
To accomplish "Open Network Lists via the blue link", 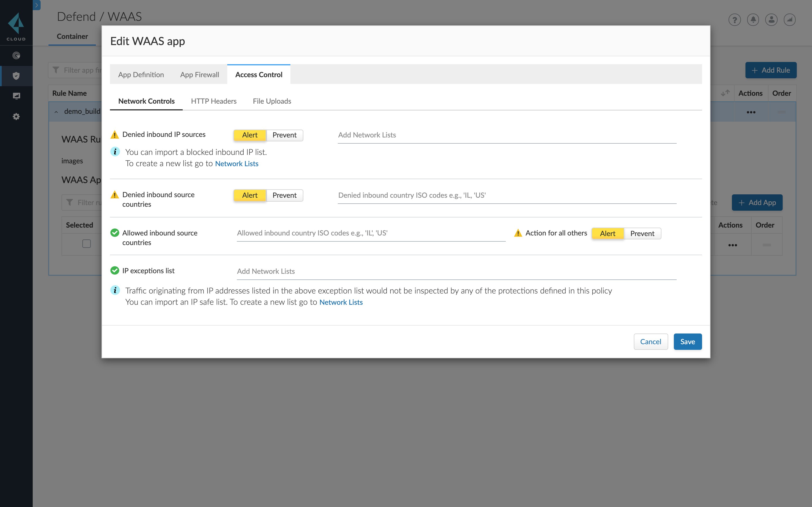I will [x=237, y=164].
